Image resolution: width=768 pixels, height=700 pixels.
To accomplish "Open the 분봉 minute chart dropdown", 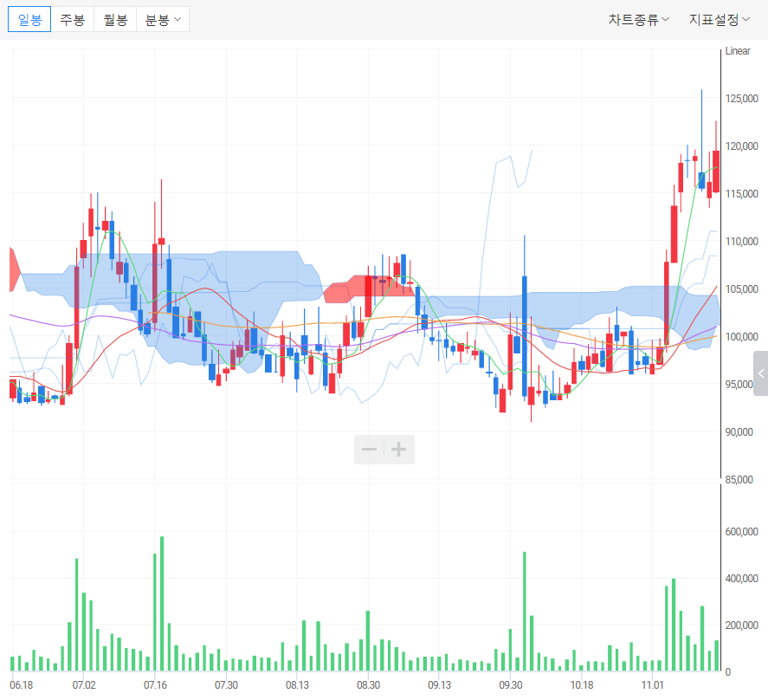I will pyautogui.click(x=163, y=20).
